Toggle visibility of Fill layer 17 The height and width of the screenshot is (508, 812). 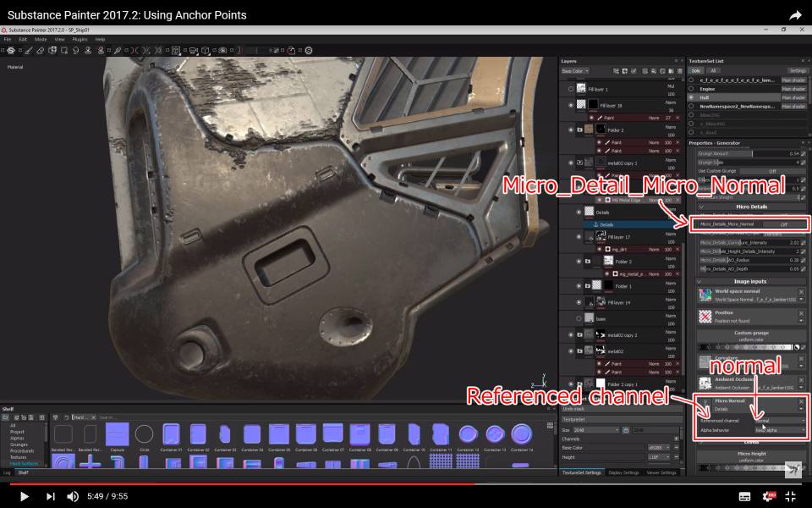point(579,237)
